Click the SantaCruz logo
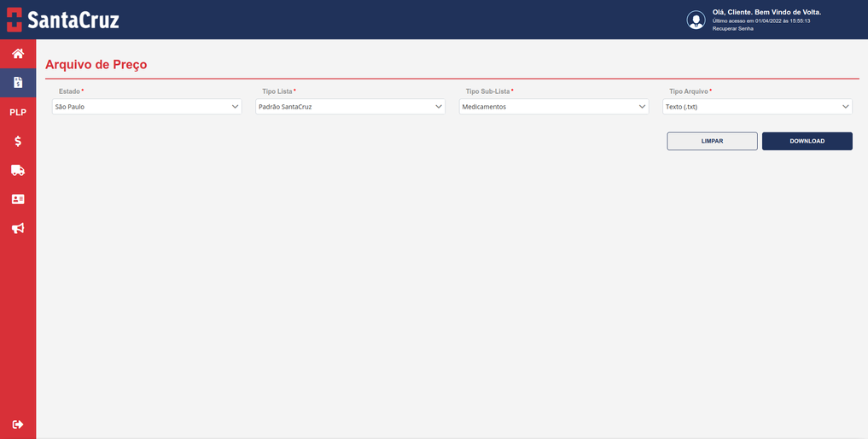This screenshot has width=868, height=439. pyautogui.click(x=62, y=20)
